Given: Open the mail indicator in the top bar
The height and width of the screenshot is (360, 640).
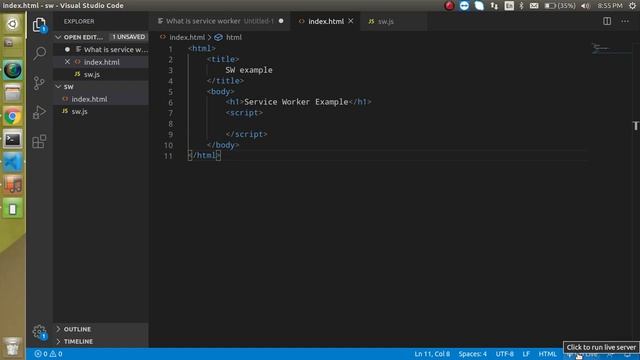Looking at the screenshot, I should click(x=534, y=6).
